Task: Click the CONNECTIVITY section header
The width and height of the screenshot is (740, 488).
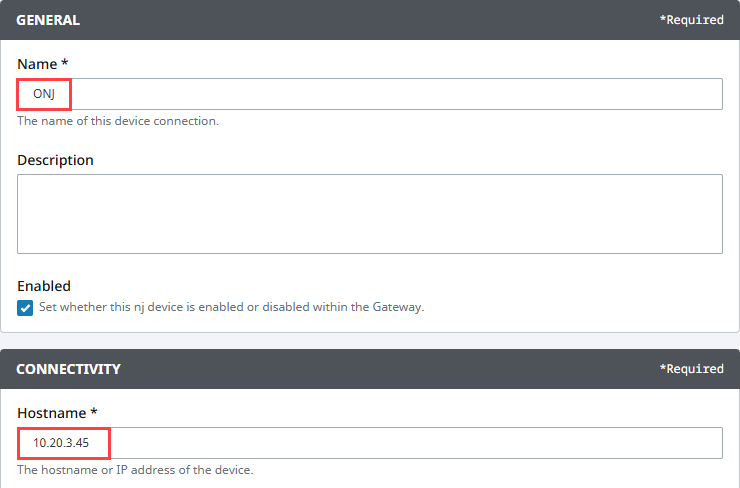Action: [x=68, y=369]
